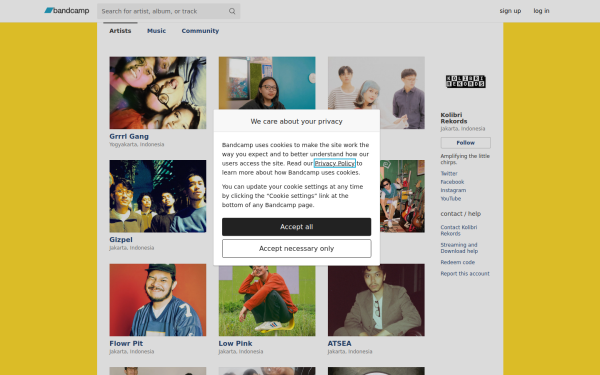
Task: Open the ATSEA name link
Action: 339,343
